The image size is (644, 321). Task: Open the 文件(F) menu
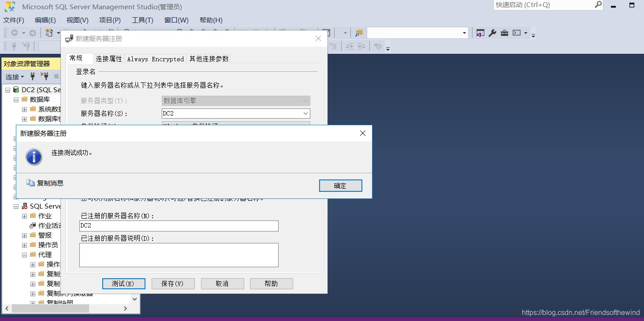(x=14, y=20)
